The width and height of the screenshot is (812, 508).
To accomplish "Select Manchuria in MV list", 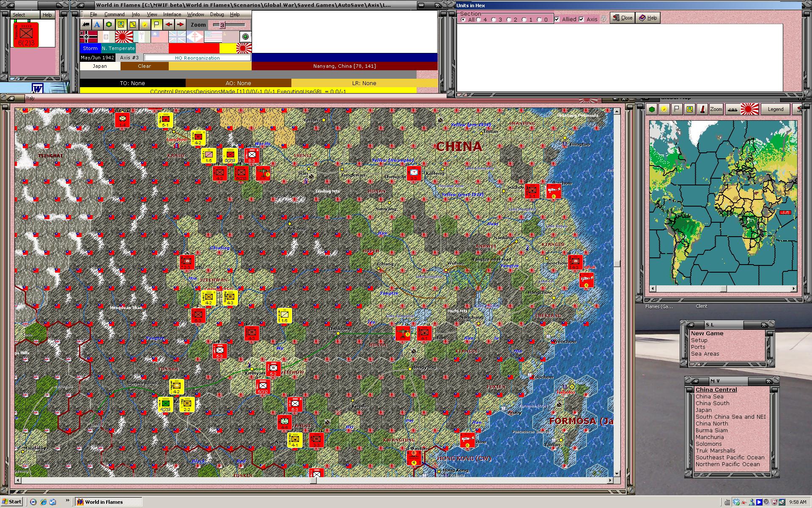I will (710, 437).
